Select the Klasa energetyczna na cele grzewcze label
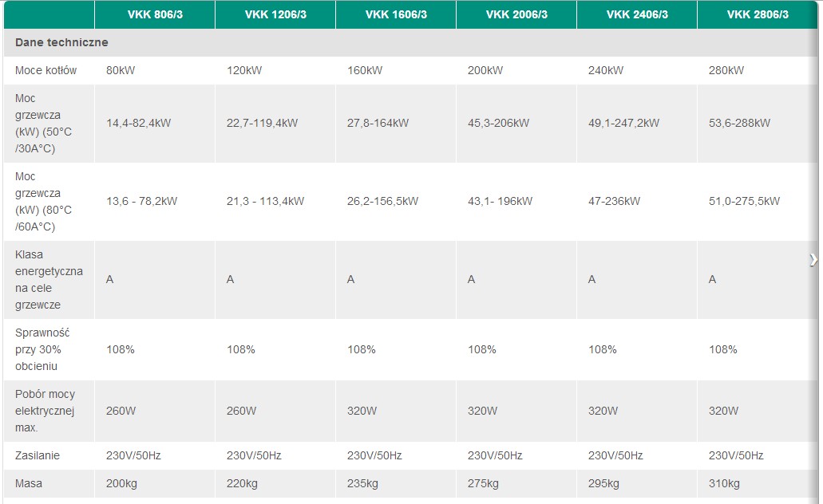823x504 pixels. click(x=49, y=280)
